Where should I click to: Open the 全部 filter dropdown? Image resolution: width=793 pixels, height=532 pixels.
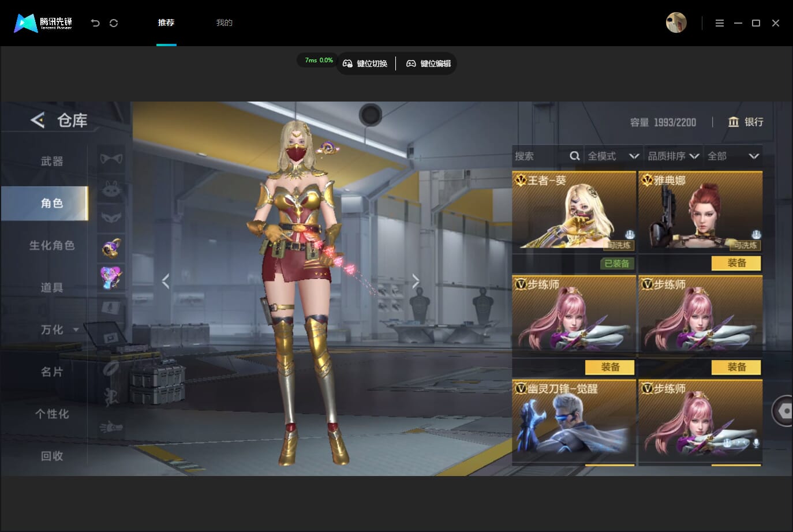[733, 156]
